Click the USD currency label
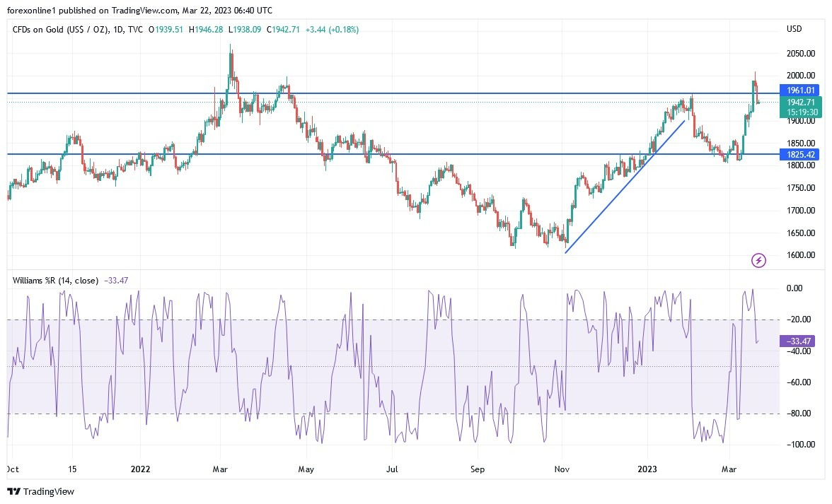832x504 pixels. pyautogui.click(x=794, y=29)
